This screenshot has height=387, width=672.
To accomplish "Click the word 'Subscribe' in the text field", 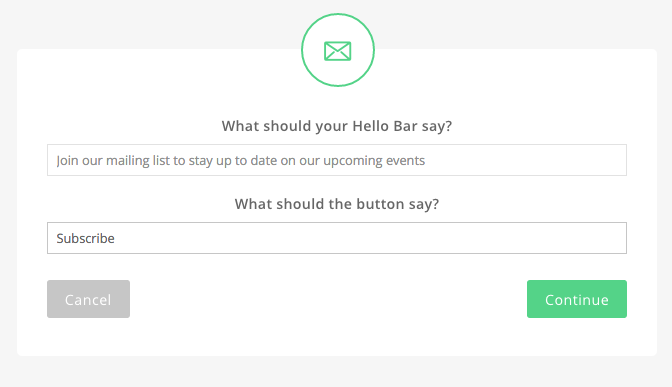I will click(x=85, y=238).
